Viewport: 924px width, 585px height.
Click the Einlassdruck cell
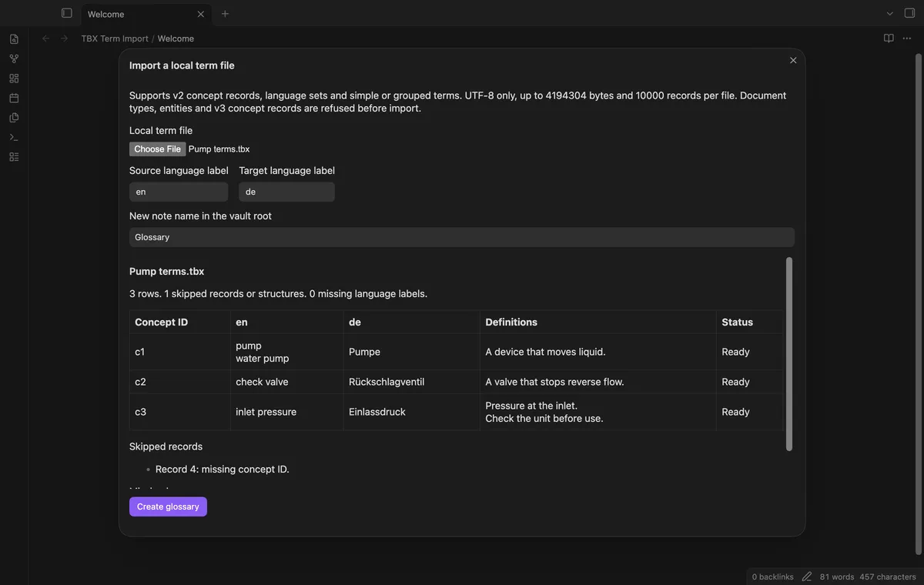coord(411,412)
